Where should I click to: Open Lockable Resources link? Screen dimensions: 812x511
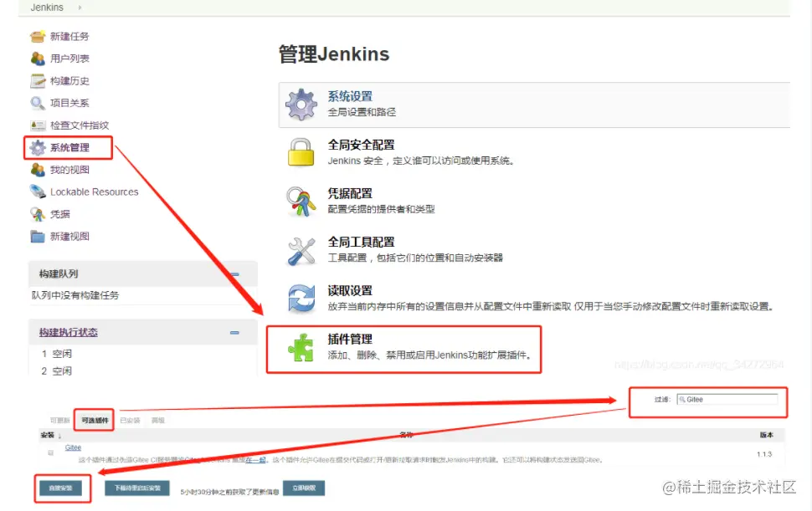95,192
